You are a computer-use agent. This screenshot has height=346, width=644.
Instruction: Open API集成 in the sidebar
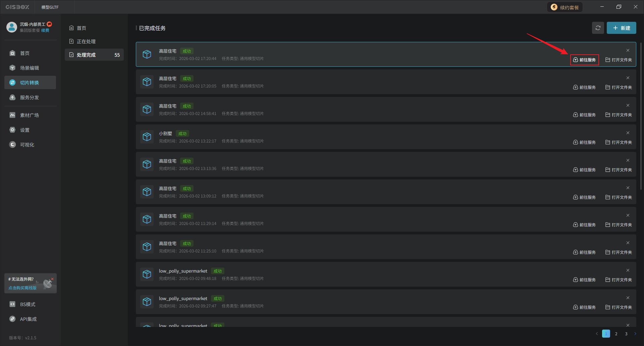pos(28,319)
